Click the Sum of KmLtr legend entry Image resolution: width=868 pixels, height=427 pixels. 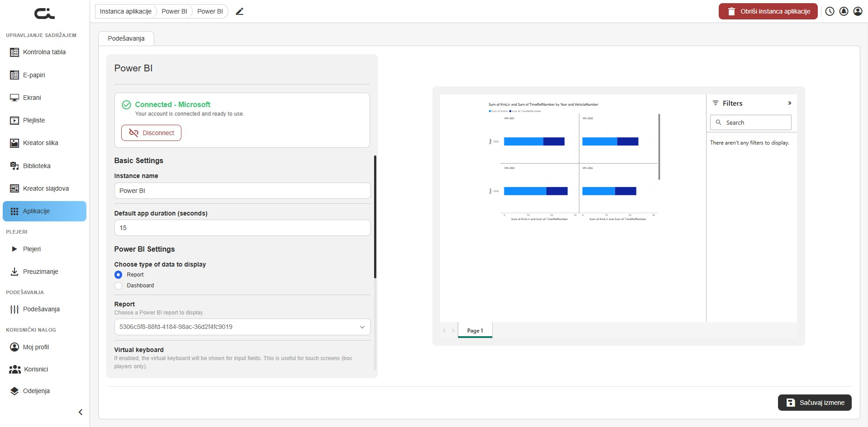[498, 111]
